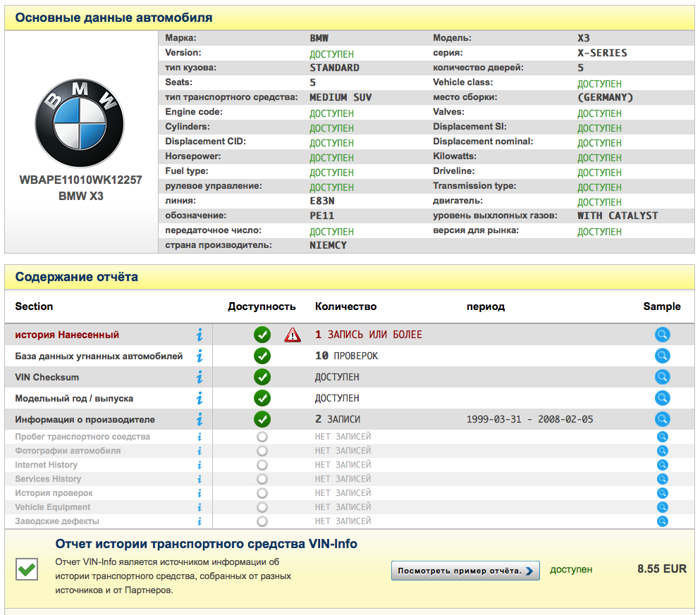Open sample magnifier for История проверок
Image resolution: width=700 pixels, height=615 pixels.
point(663,493)
